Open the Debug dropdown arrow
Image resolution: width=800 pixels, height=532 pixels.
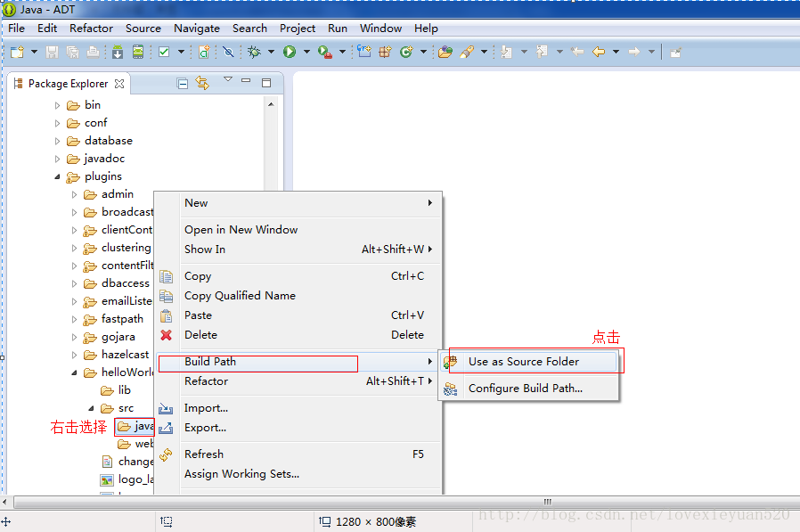click(271, 52)
